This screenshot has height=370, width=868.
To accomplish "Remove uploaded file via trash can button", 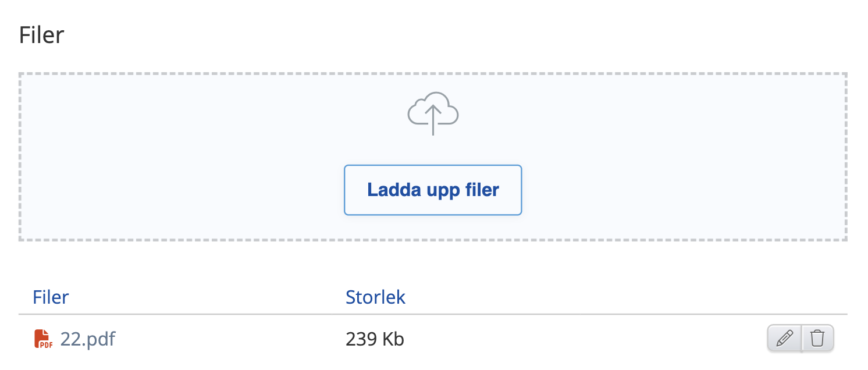I will [818, 338].
